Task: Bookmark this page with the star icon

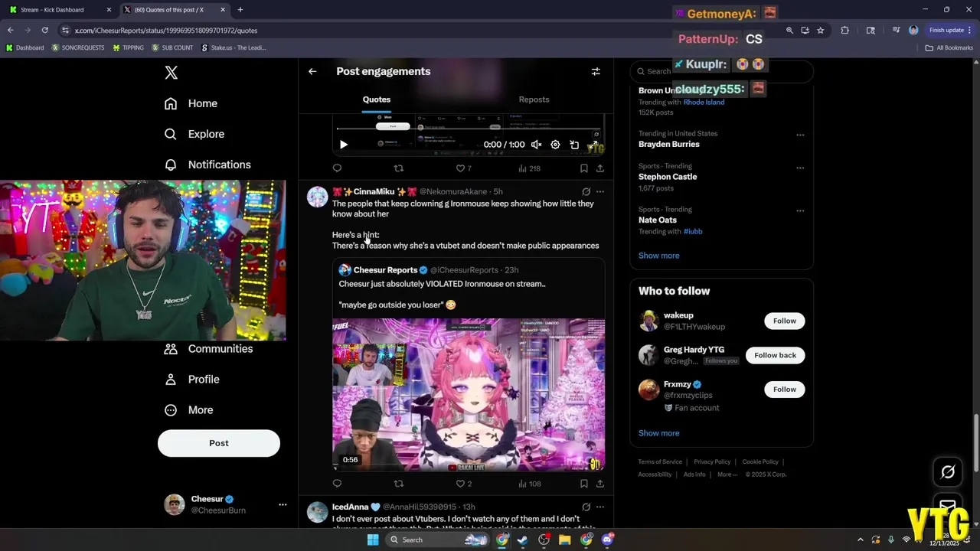Action: [820, 31]
